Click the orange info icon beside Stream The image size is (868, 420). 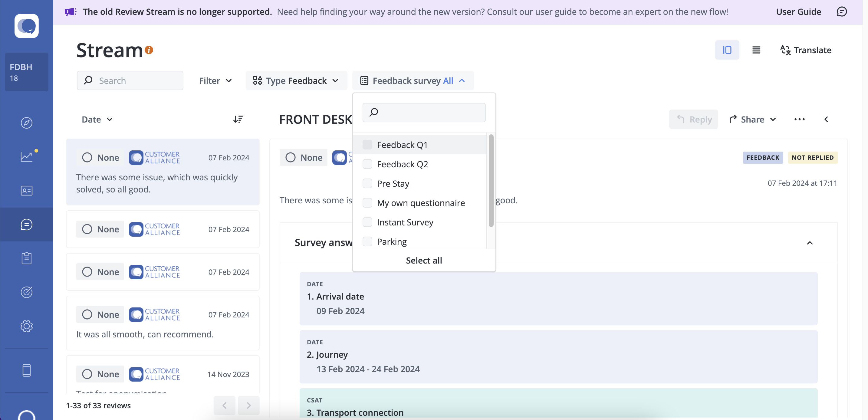[x=149, y=50]
